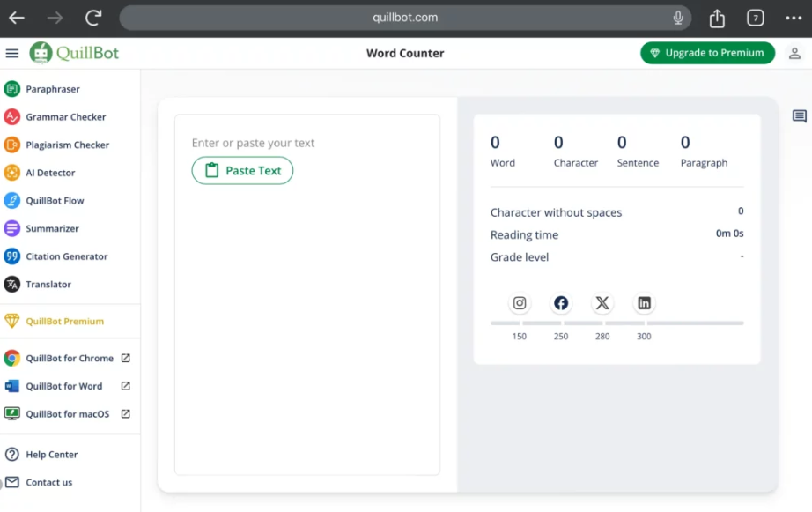Screen dimensions: 812x512
Task: Open the user account profile icon
Action: (x=794, y=53)
